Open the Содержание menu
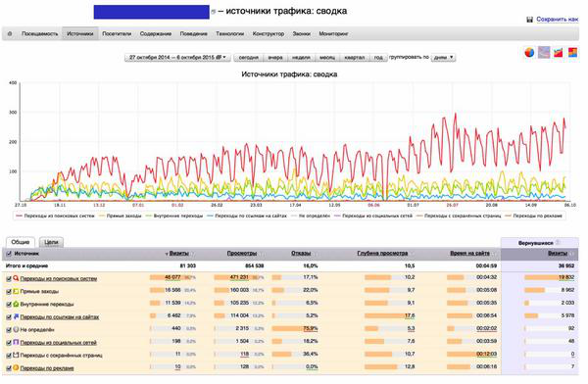Image resolution: width=588 pixels, height=384 pixels. [156, 33]
